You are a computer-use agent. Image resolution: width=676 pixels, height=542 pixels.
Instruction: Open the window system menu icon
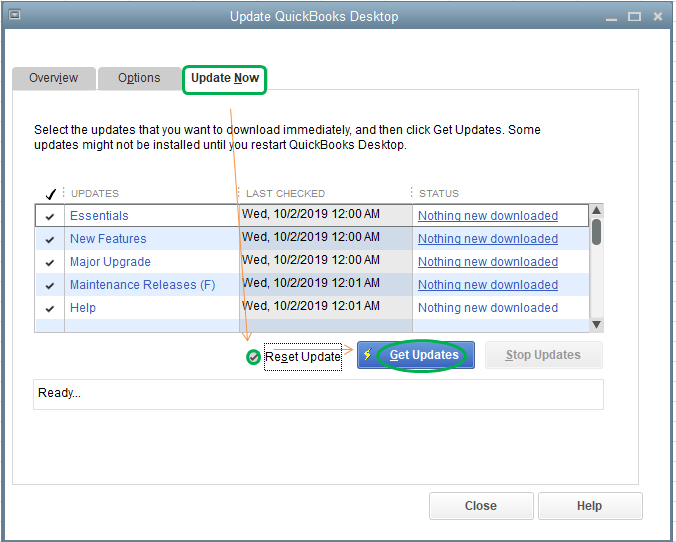[15, 15]
